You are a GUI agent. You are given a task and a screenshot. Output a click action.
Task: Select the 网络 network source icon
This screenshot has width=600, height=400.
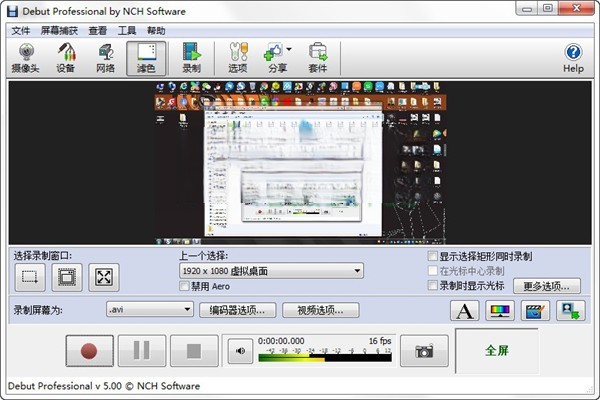coord(106,58)
